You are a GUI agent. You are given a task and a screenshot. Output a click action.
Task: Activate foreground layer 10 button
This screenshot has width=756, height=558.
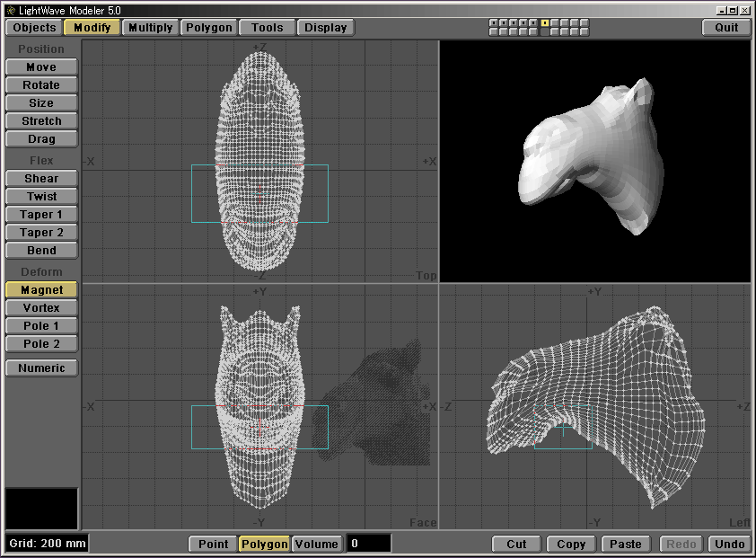pyautogui.click(x=585, y=22)
